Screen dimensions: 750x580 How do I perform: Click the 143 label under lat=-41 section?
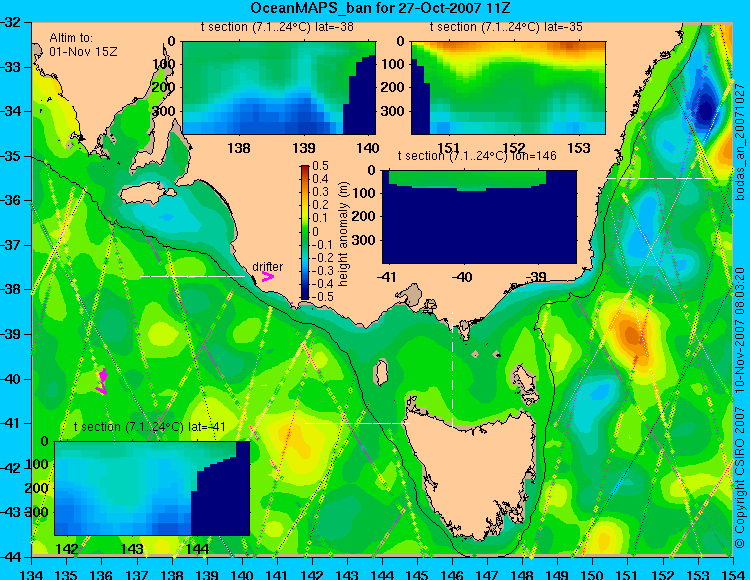coord(132,549)
